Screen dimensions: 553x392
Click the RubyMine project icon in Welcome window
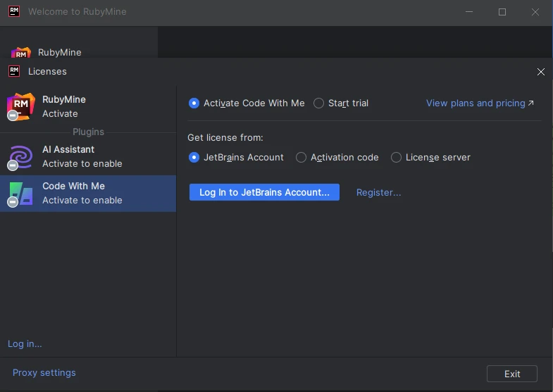20,53
